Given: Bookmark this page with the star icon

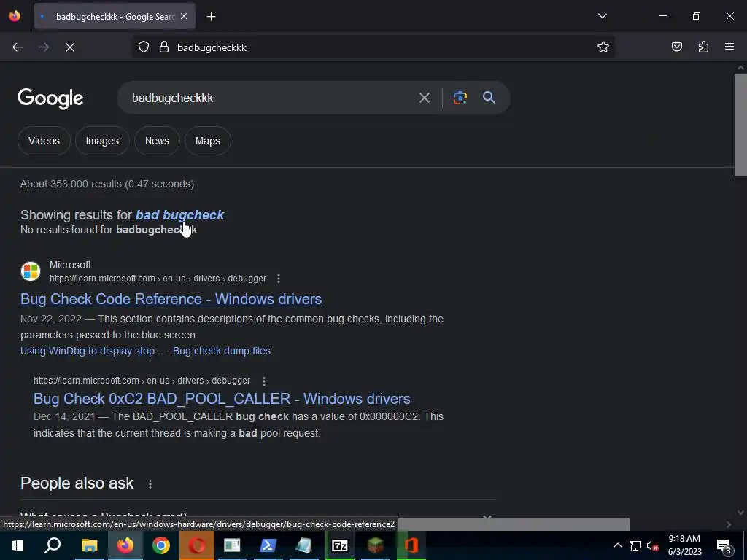Looking at the screenshot, I should point(603,47).
